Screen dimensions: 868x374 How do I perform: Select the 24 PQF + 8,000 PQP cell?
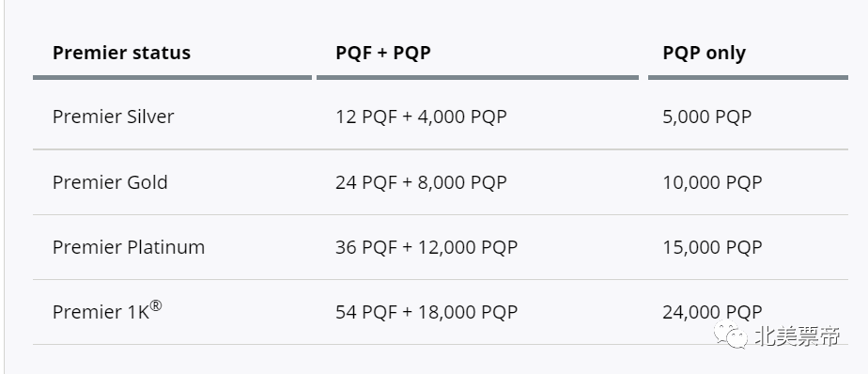pyautogui.click(x=421, y=182)
